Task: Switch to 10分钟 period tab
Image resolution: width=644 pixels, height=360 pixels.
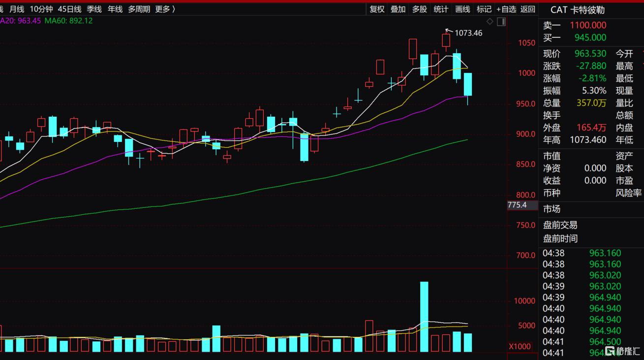Action: pos(41,9)
